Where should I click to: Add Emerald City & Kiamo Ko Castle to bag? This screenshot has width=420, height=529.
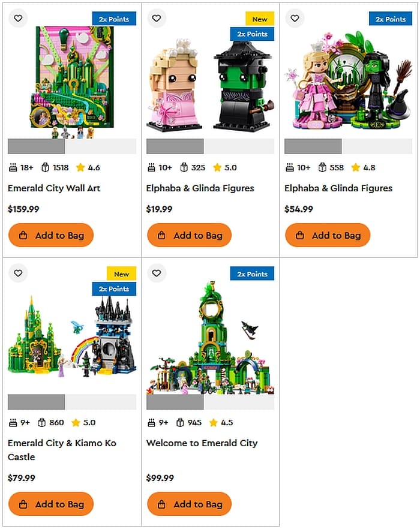coord(51,504)
